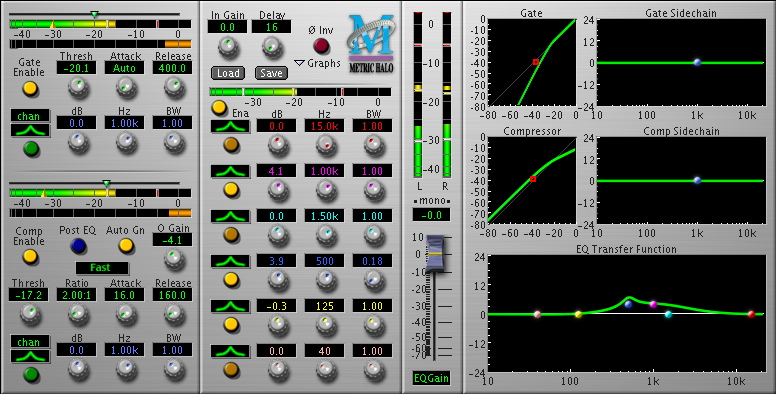Toggle the Comp Enable button
Viewport: 776px width, 394px height.
point(30,256)
